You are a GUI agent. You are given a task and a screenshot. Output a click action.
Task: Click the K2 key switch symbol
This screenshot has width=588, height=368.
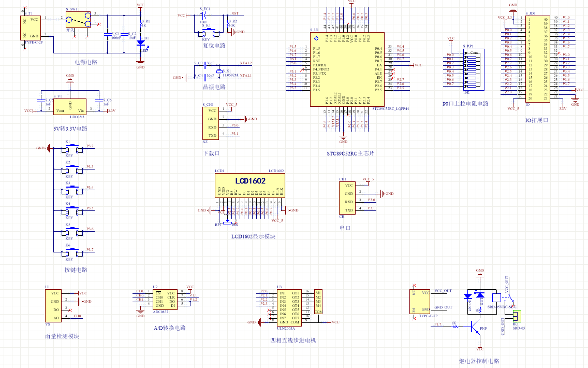72,169
